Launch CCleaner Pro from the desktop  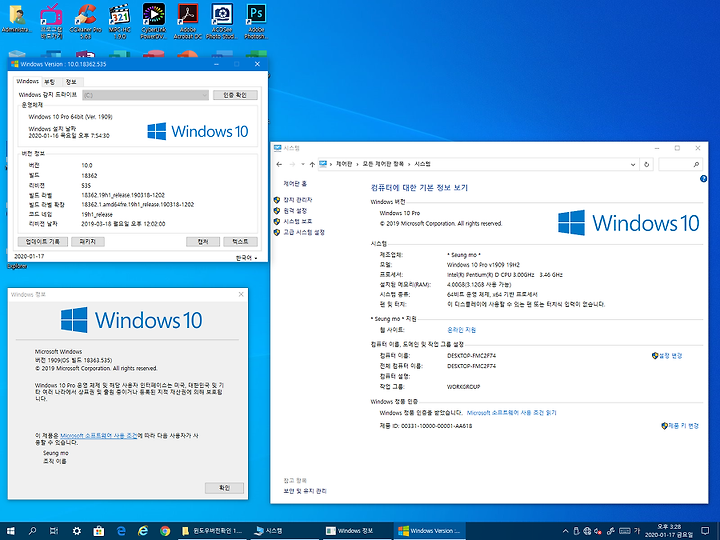pos(85,21)
